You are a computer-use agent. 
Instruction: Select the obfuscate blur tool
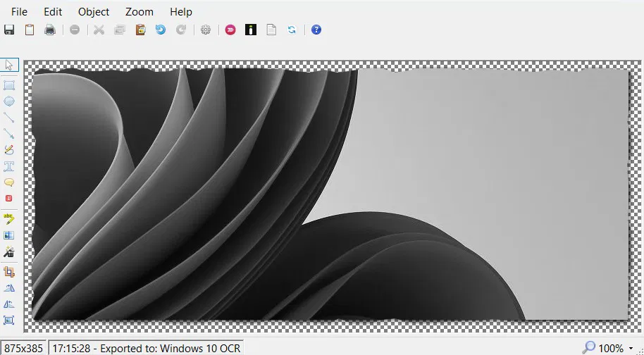tap(9, 235)
